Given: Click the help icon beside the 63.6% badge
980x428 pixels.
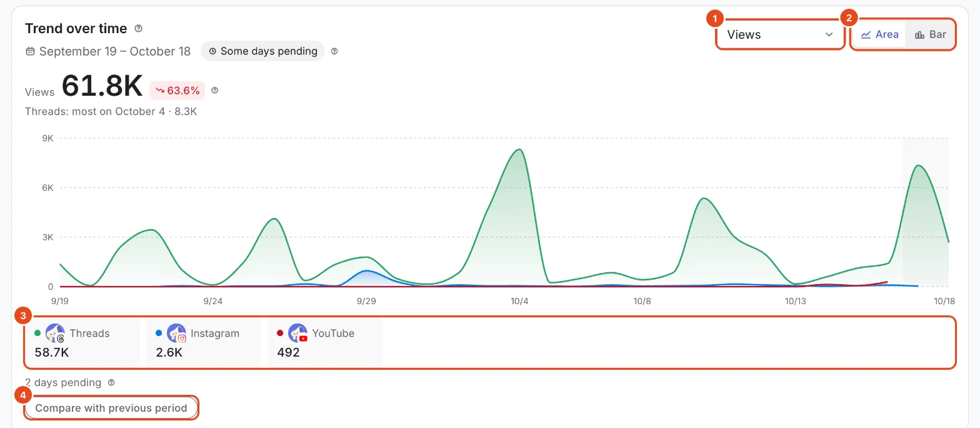Looking at the screenshot, I should pyautogui.click(x=215, y=91).
